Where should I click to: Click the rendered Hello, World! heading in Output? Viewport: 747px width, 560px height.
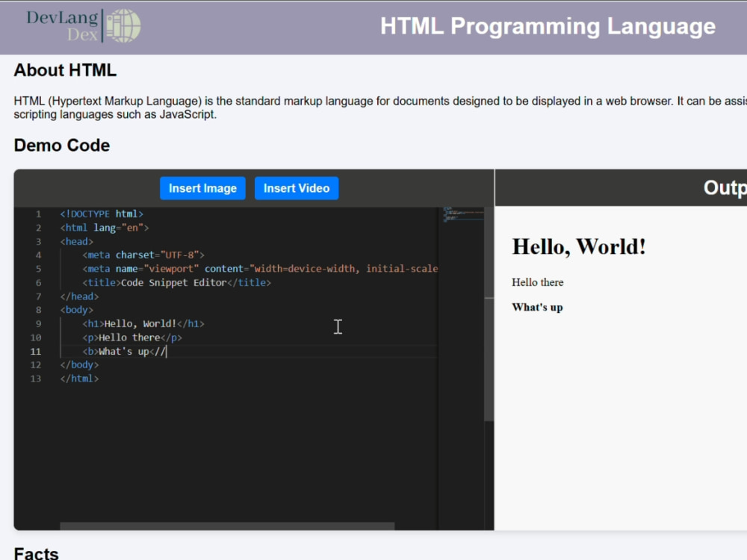click(579, 246)
